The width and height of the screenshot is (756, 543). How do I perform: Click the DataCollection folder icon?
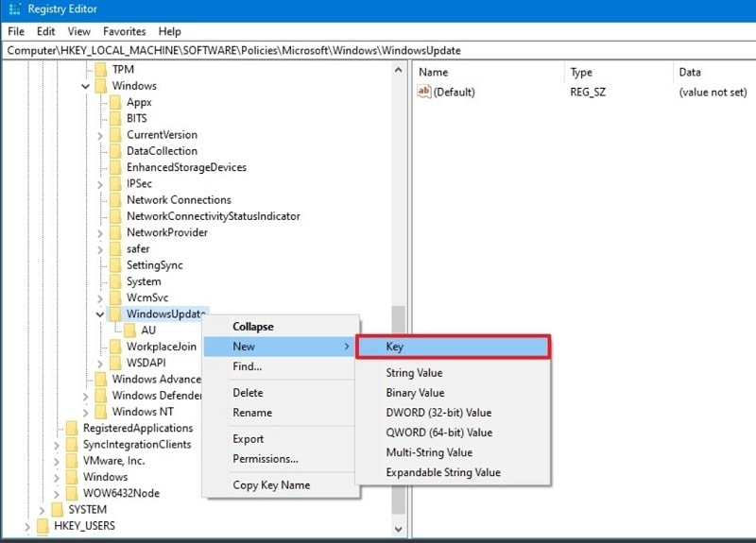pos(115,151)
